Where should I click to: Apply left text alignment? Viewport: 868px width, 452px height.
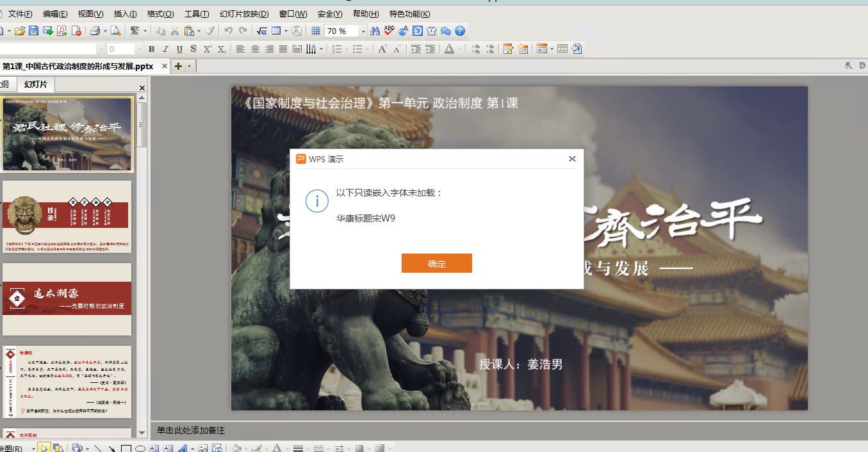tap(241, 49)
